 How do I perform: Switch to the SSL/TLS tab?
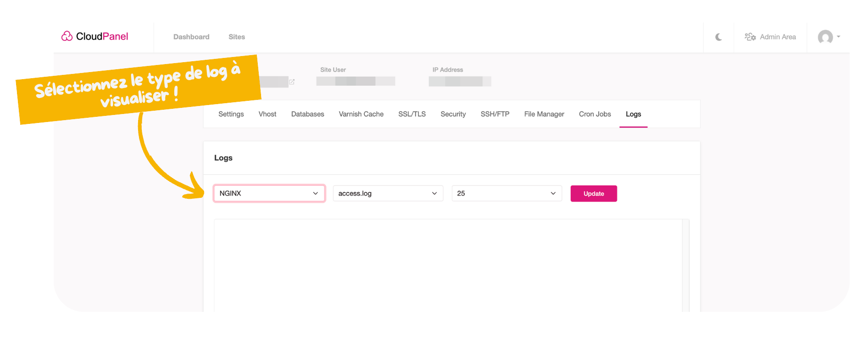tap(412, 114)
